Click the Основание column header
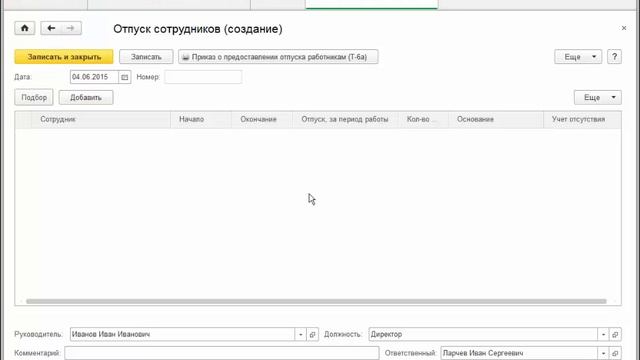640x360 pixels. (x=496, y=120)
